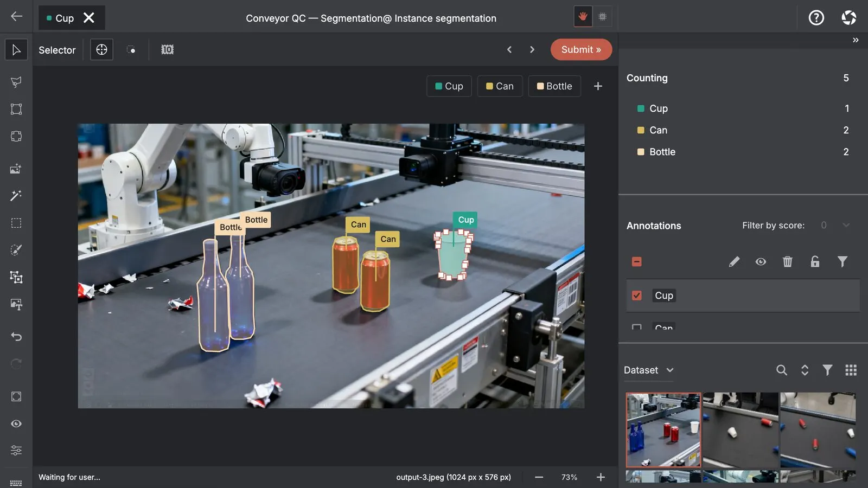This screenshot has height=488, width=868.
Task: Click the stamp selection icon in toolbar
Action: click(x=167, y=50)
